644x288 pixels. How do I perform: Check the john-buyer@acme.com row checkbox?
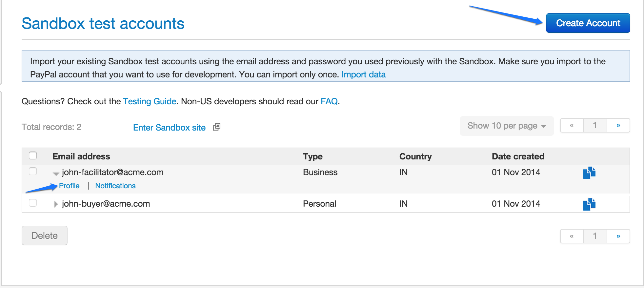click(x=33, y=203)
